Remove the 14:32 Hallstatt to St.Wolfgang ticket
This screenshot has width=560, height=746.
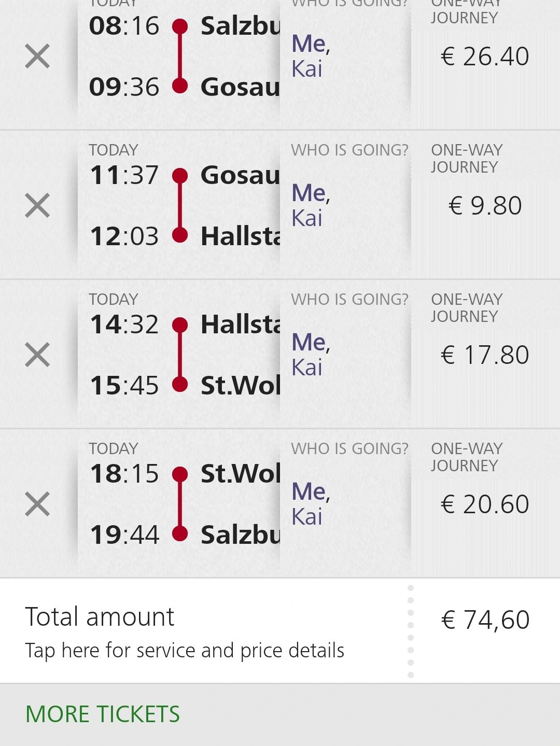click(37, 355)
